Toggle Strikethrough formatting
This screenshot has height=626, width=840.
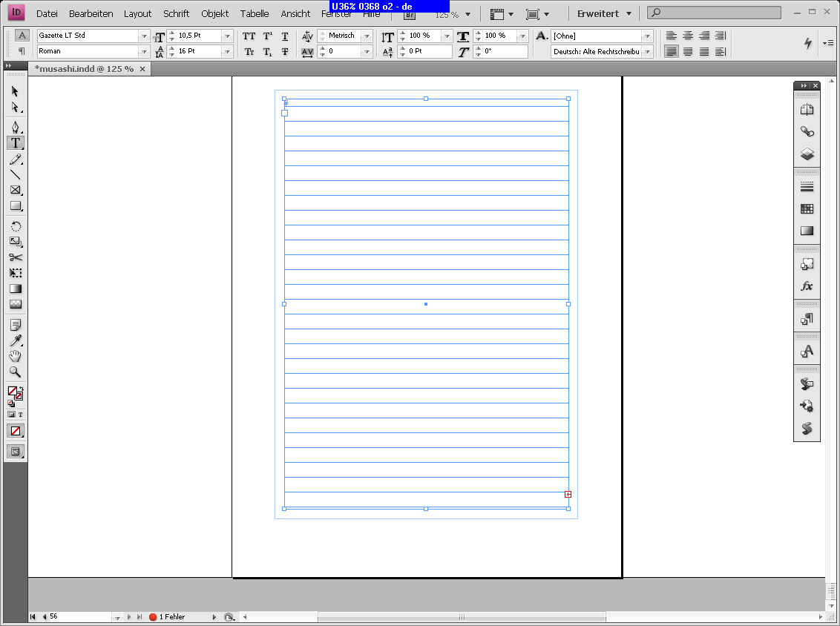click(285, 51)
